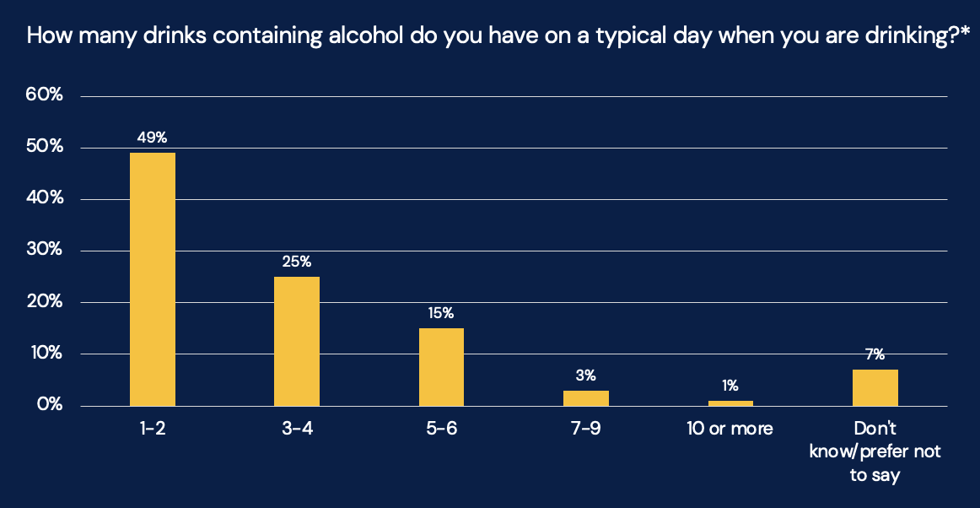Click the 30% y-axis label
This screenshot has height=508, width=980.
point(44,251)
